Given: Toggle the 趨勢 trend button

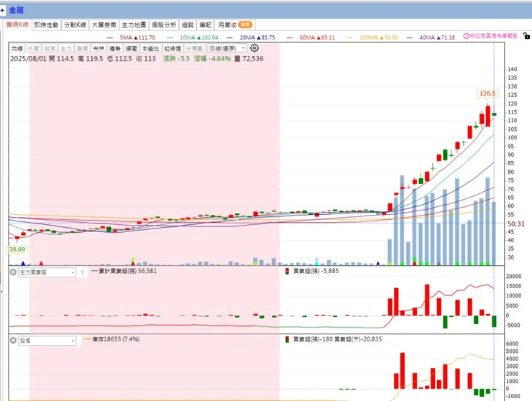Looking at the screenshot, I should tap(115, 49).
